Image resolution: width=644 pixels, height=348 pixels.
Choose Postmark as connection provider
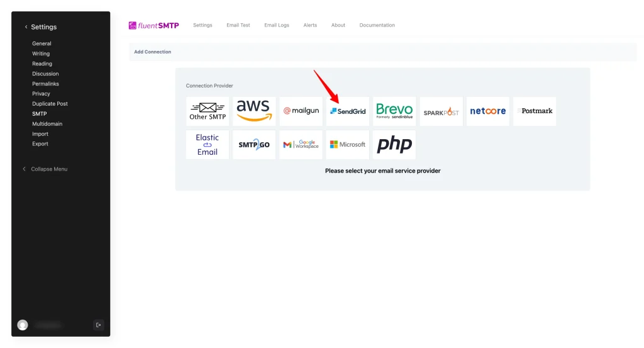(x=535, y=111)
